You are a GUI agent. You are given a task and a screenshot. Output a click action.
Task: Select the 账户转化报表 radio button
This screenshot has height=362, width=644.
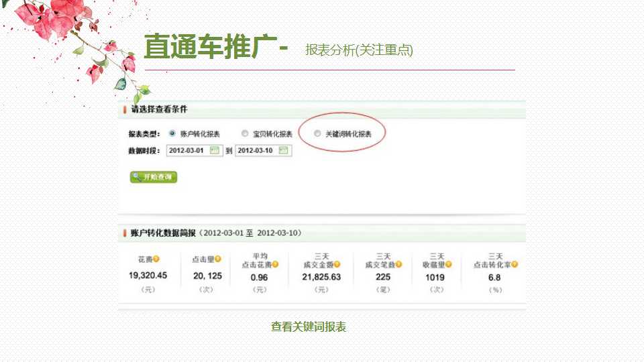(x=172, y=133)
